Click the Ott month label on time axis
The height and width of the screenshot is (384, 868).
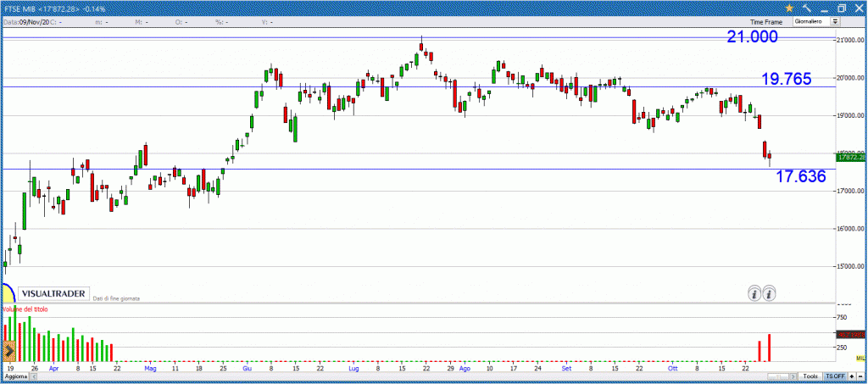(x=672, y=367)
